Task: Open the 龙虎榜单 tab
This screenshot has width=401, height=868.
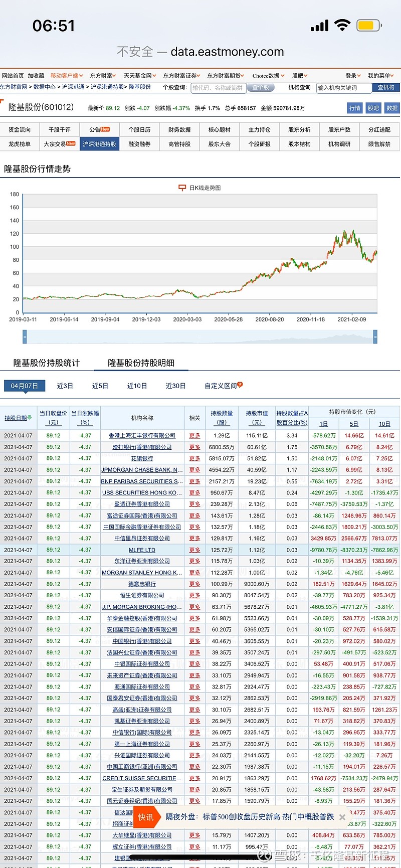Action: (20, 144)
